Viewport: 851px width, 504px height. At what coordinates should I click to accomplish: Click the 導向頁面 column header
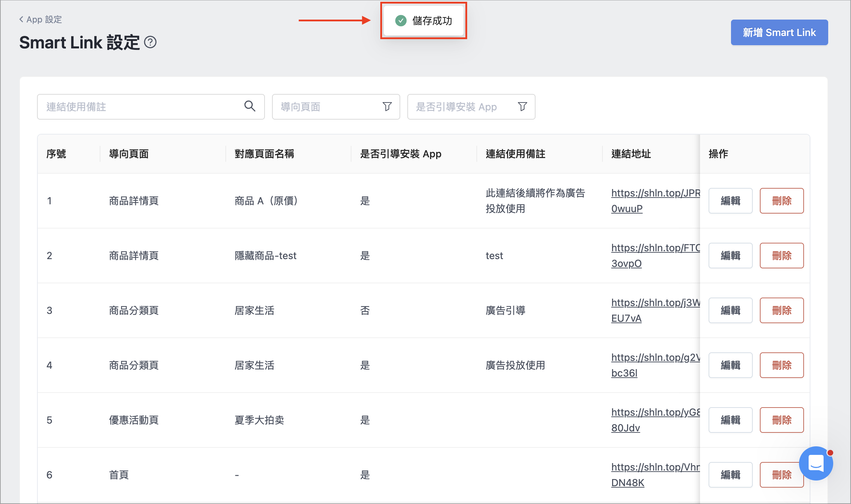coord(129,154)
